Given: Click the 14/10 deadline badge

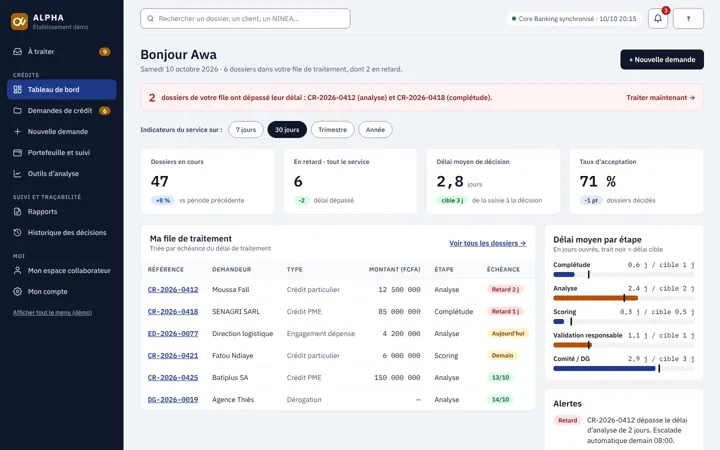Looking at the screenshot, I should tap(501, 400).
